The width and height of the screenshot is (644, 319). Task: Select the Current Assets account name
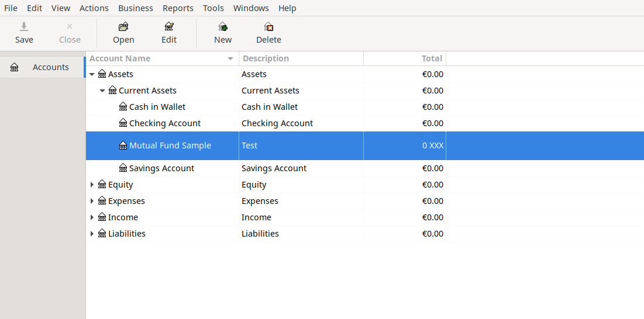pyautogui.click(x=147, y=91)
